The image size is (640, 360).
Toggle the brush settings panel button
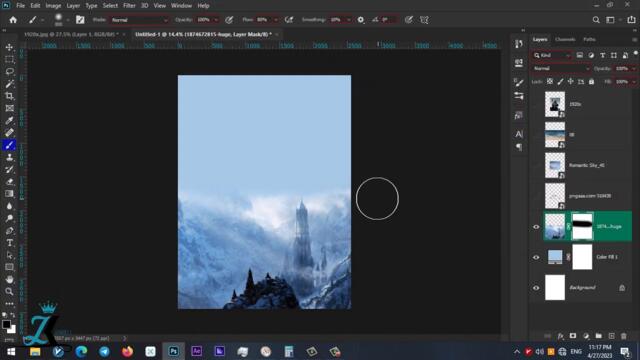[x=80, y=20]
